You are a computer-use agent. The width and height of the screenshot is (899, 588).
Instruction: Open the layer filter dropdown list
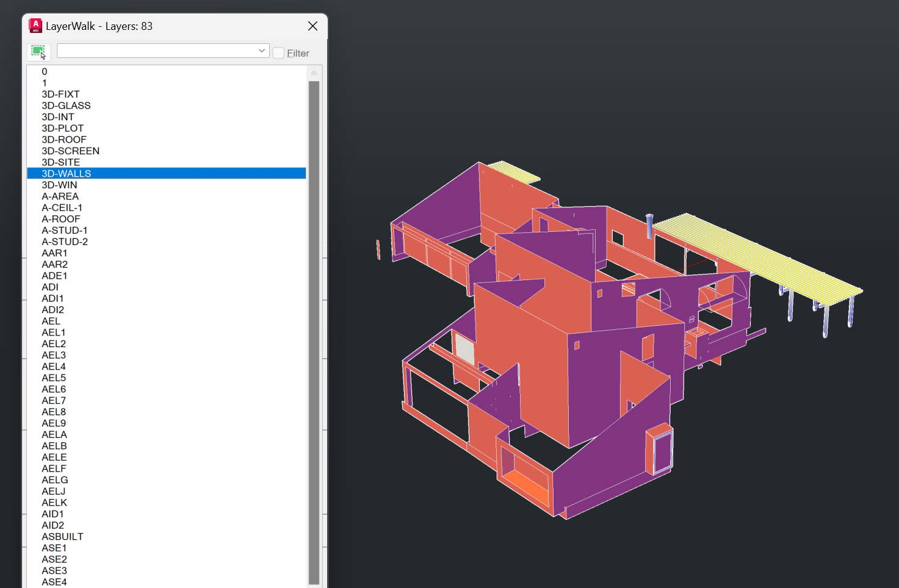click(x=261, y=51)
